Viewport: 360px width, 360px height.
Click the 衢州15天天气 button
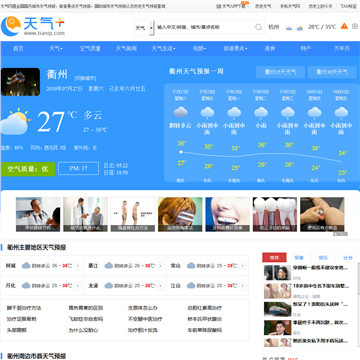click(280, 72)
